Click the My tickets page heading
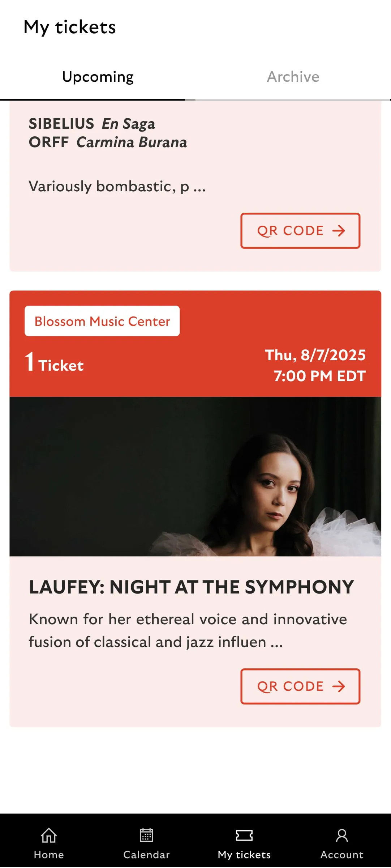 click(70, 27)
